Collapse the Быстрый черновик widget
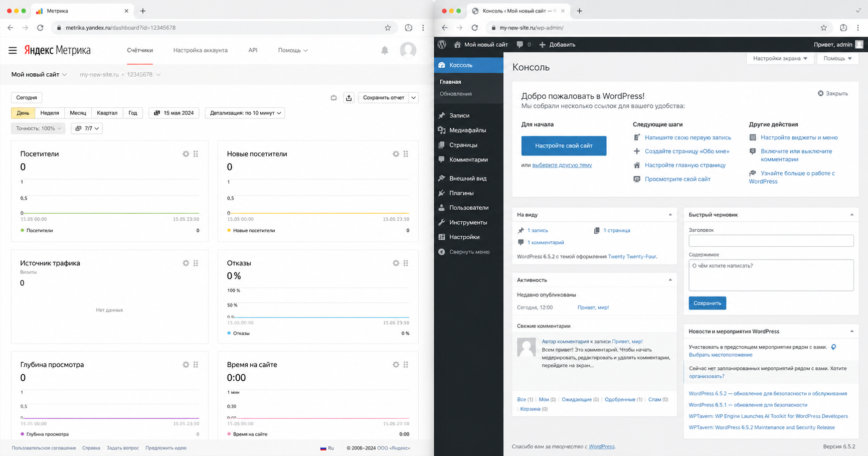 click(x=851, y=215)
